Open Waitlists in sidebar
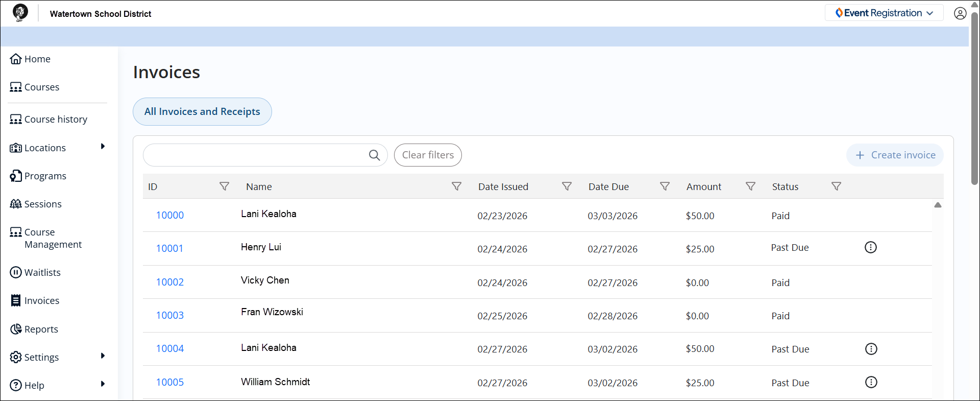Viewport: 980px width, 401px height. click(x=35, y=273)
